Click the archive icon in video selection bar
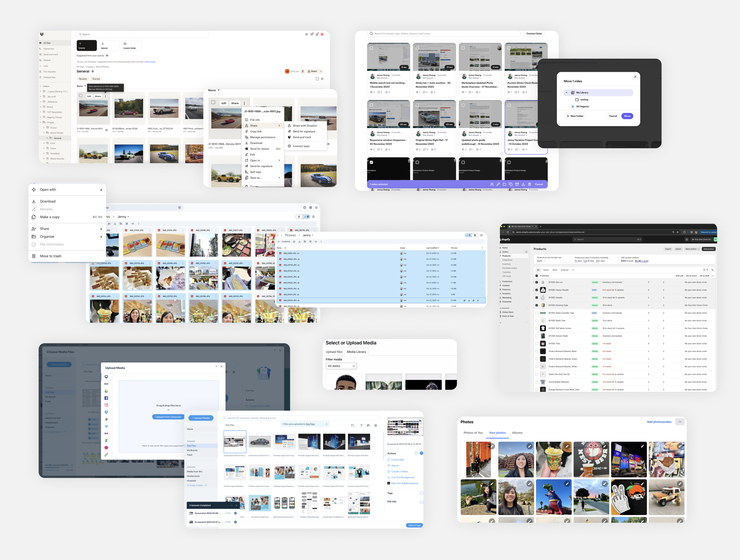The height and width of the screenshot is (560, 740). 517,184
